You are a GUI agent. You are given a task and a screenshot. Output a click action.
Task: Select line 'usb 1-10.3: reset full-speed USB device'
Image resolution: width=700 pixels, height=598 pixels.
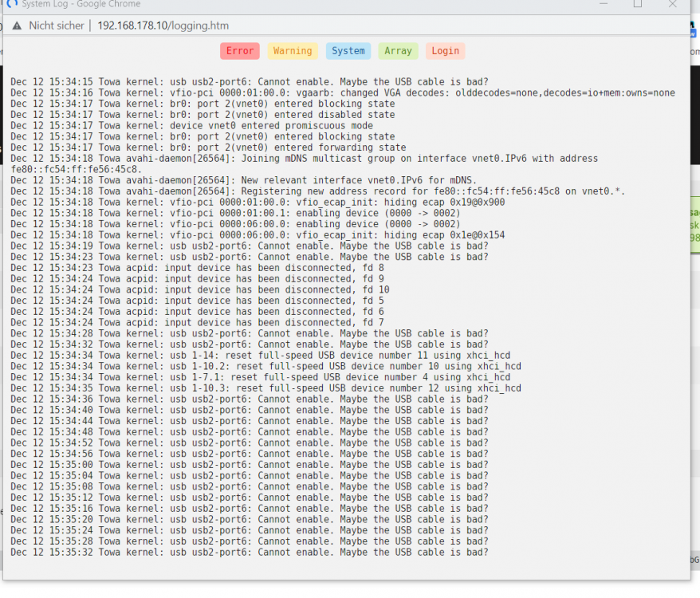tap(265, 388)
